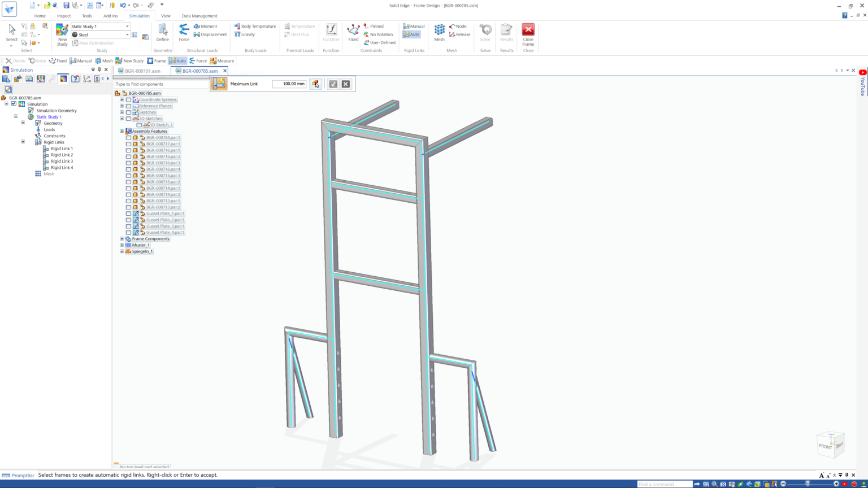Check the Gusset Plate_1.par:1 checkbox
This screenshot has height=488, width=868.
(x=128, y=213)
